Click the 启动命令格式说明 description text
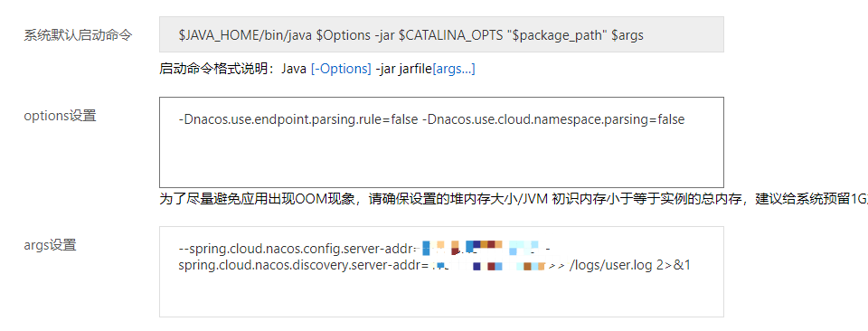Screen dimensions: 868x331 coord(221,70)
